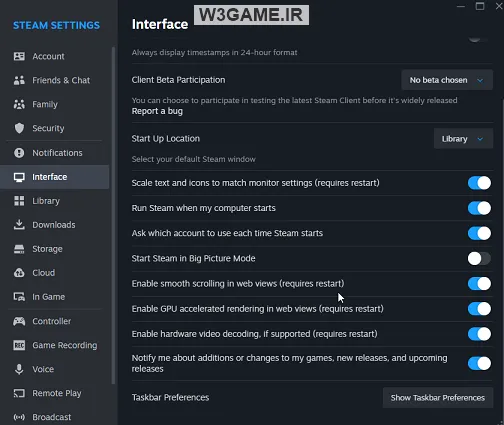
Task: Click the Downloads arrow icon
Action: coord(19,225)
